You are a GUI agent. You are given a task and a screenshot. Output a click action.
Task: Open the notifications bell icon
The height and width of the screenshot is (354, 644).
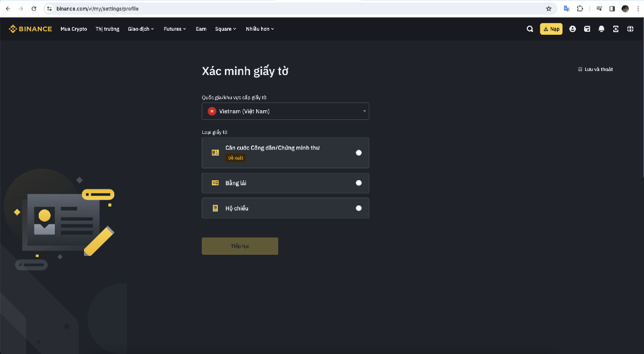point(601,29)
